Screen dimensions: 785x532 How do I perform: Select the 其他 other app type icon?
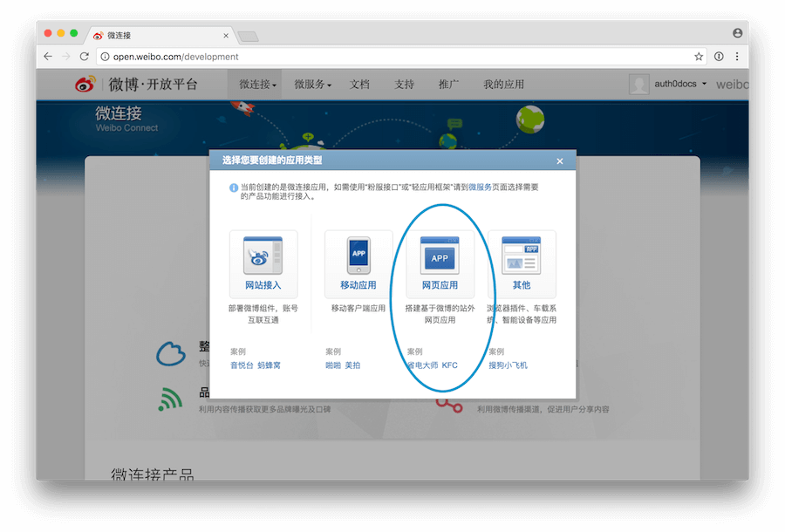522,256
